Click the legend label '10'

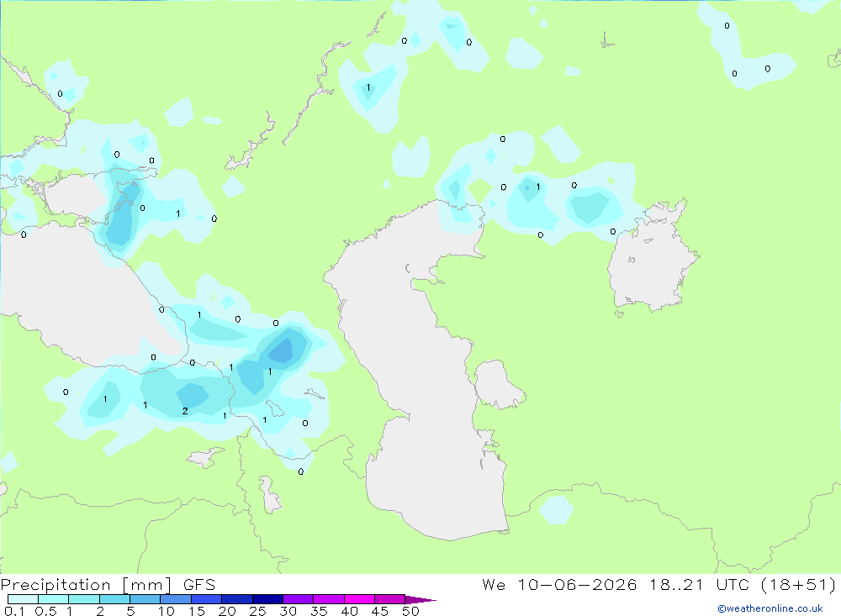tap(167, 611)
